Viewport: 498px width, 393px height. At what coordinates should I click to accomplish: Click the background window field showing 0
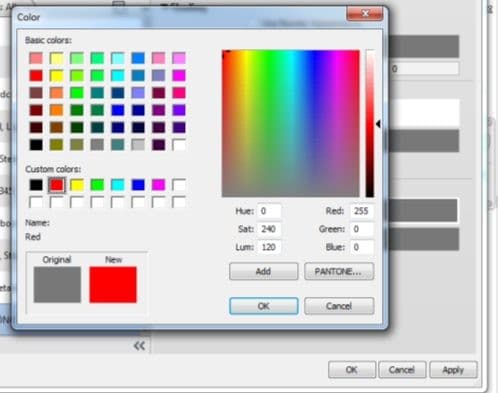pyautogui.click(x=424, y=69)
